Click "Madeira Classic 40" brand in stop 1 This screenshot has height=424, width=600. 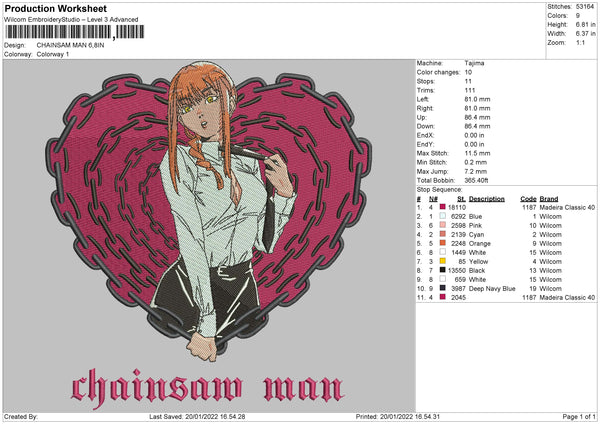567,207
